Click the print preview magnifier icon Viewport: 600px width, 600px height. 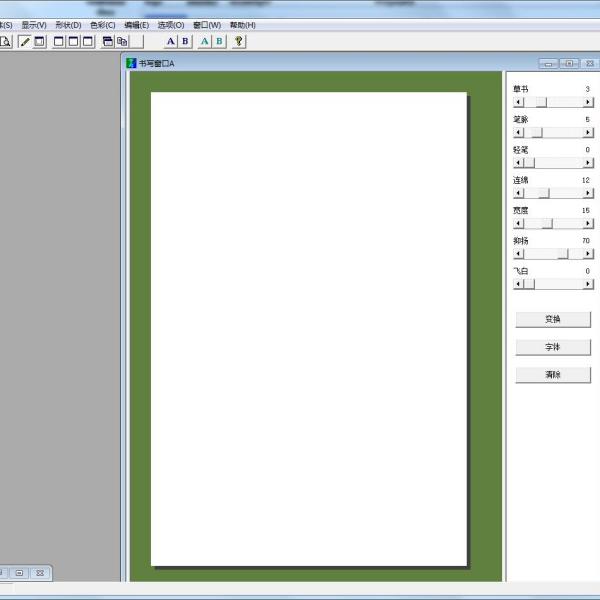(5, 41)
